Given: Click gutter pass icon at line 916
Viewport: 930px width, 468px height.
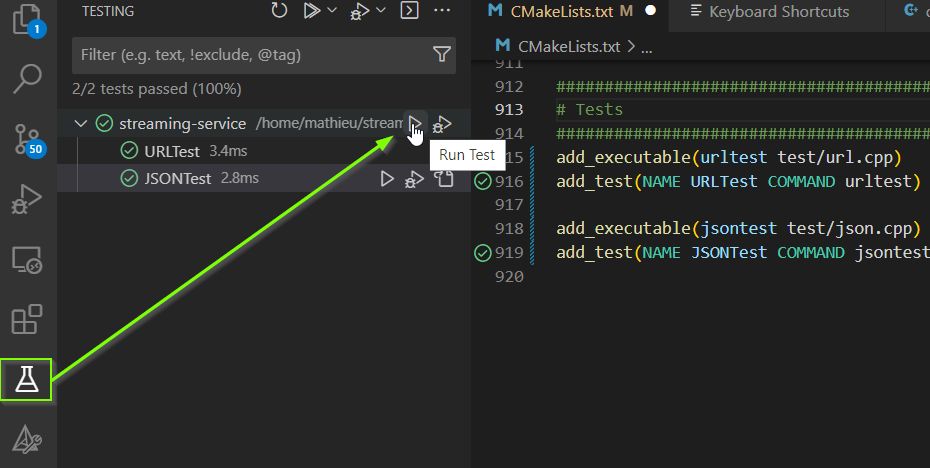Looking at the screenshot, I should (483, 181).
